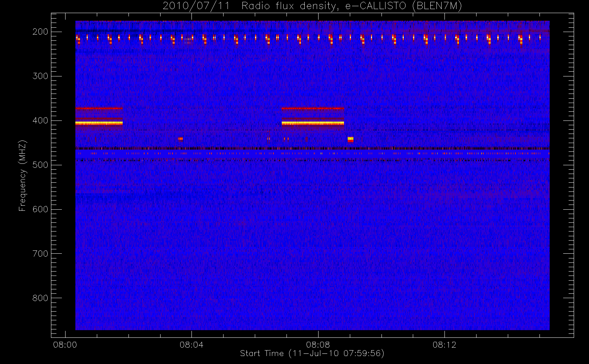This screenshot has height=364, width=589.
Task: Click the 08:08 time tick label
Action: [318, 345]
